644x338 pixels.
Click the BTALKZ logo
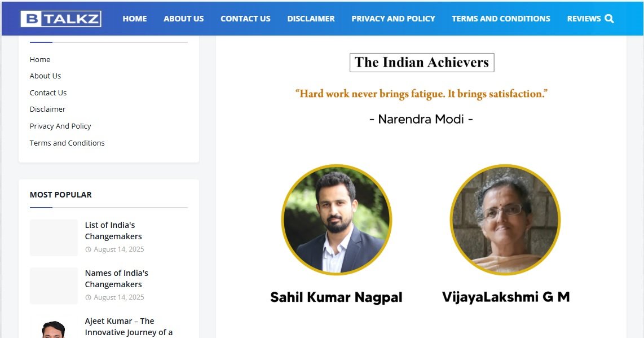pos(61,17)
